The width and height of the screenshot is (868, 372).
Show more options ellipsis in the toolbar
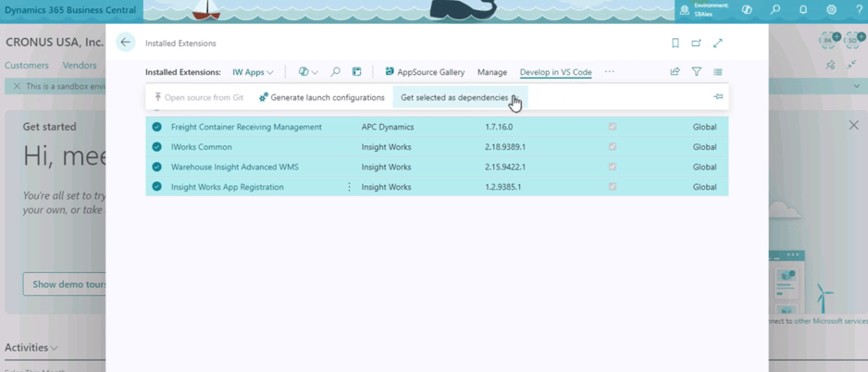(x=610, y=72)
